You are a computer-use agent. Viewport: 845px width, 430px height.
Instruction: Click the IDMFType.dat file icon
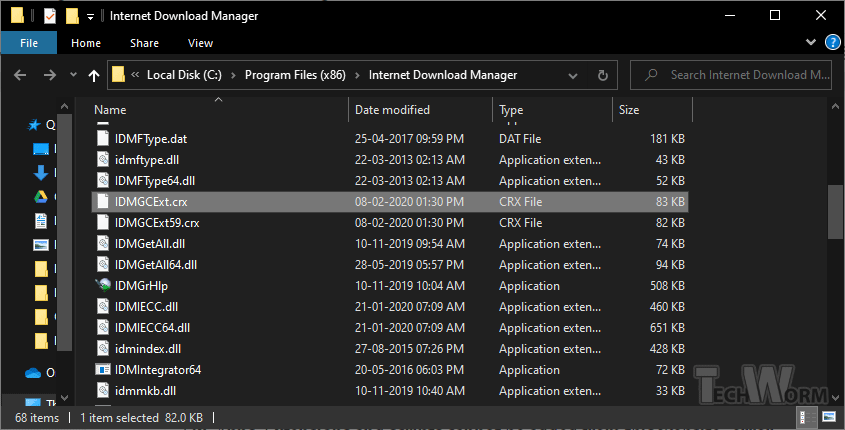(103, 138)
